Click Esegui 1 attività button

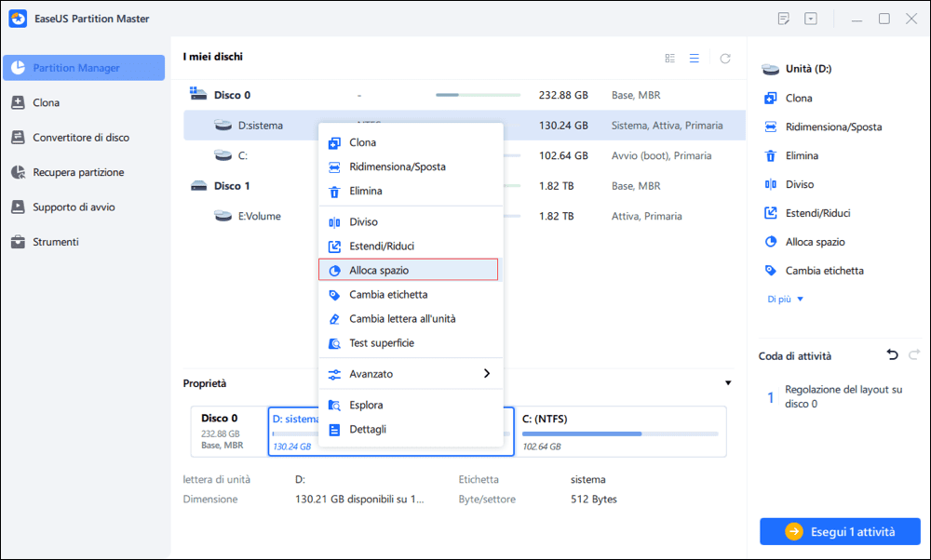pyautogui.click(x=840, y=531)
